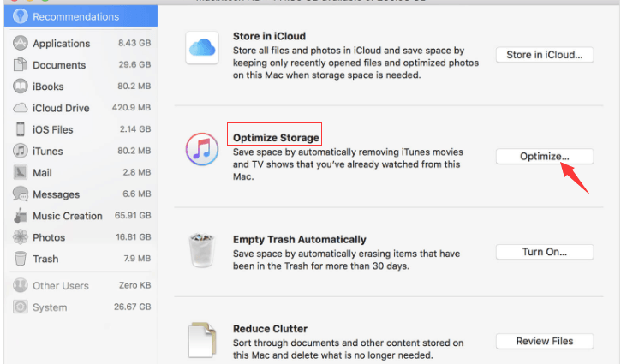Click the Messages bubble icon
621x364 pixels.
point(21,194)
